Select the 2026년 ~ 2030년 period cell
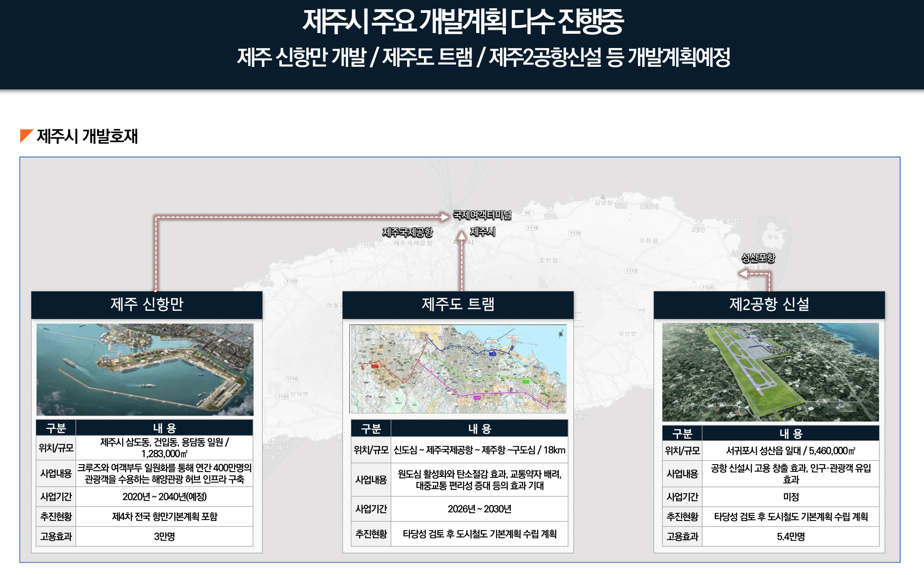 pos(479,509)
